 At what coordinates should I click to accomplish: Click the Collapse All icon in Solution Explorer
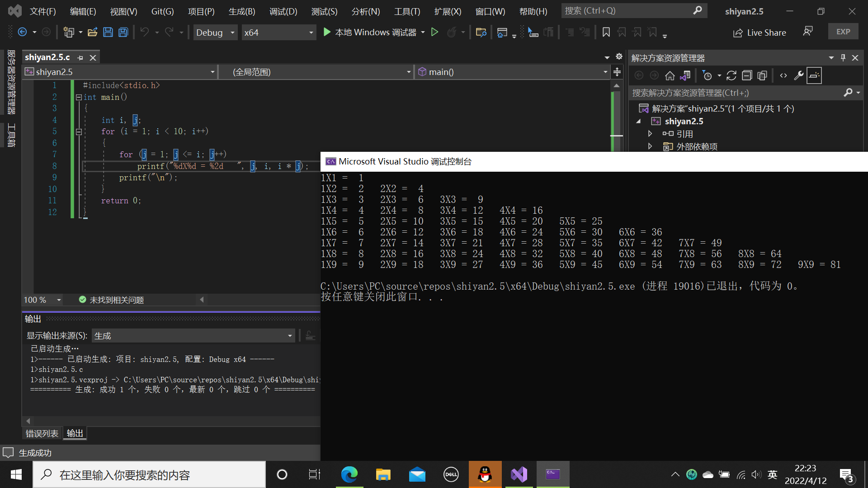click(x=747, y=75)
